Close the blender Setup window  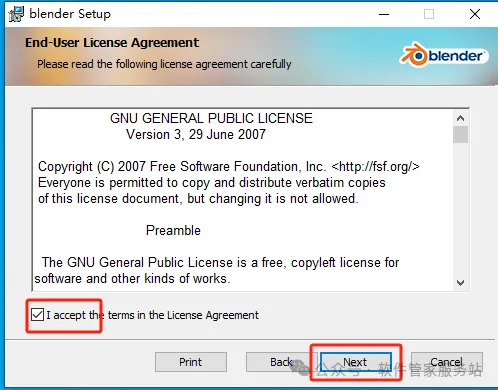click(x=475, y=14)
